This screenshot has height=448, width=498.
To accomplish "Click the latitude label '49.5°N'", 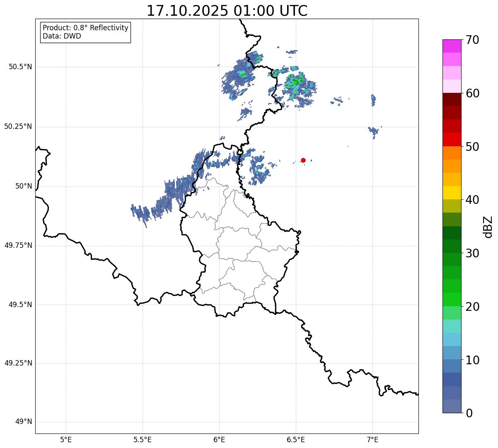I will pyautogui.click(x=20, y=305).
